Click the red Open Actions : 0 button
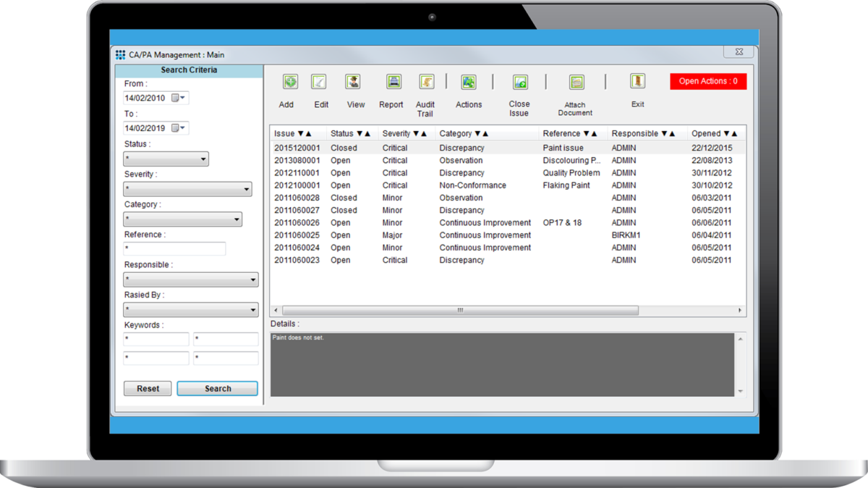 (x=708, y=81)
